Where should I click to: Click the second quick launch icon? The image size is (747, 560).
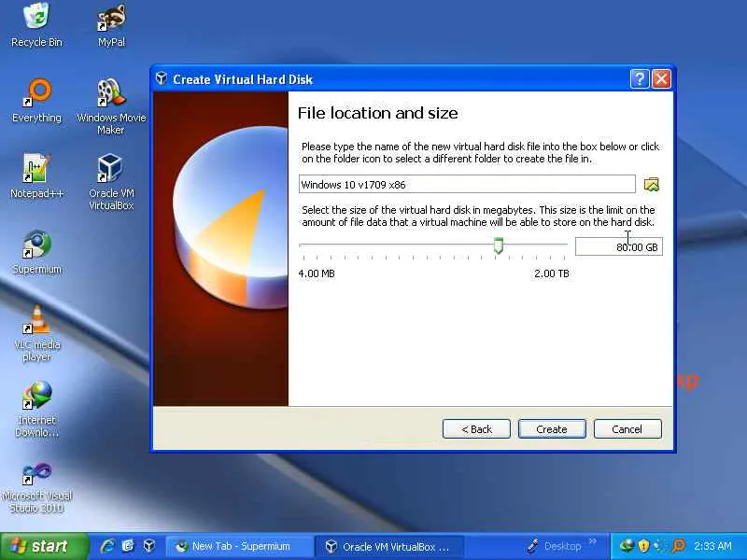click(x=128, y=546)
